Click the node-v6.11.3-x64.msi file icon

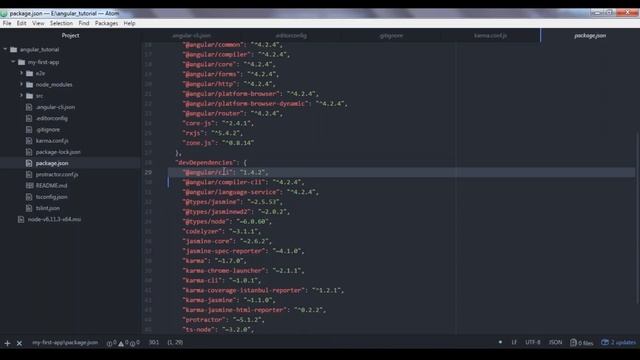[21, 219]
